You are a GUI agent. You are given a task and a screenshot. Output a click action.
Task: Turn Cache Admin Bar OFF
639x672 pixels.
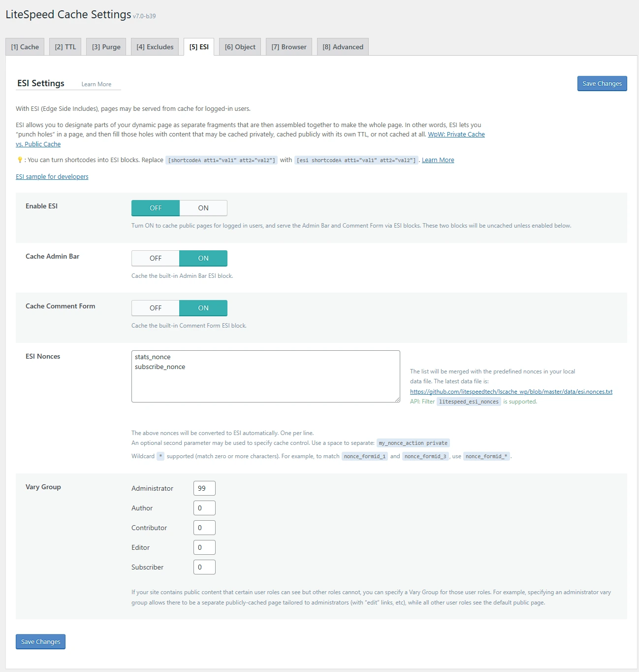tap(156, 258)
